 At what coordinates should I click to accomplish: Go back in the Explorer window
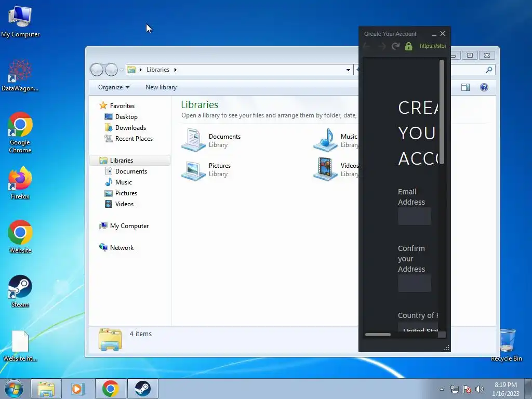(x=97, y=70)
